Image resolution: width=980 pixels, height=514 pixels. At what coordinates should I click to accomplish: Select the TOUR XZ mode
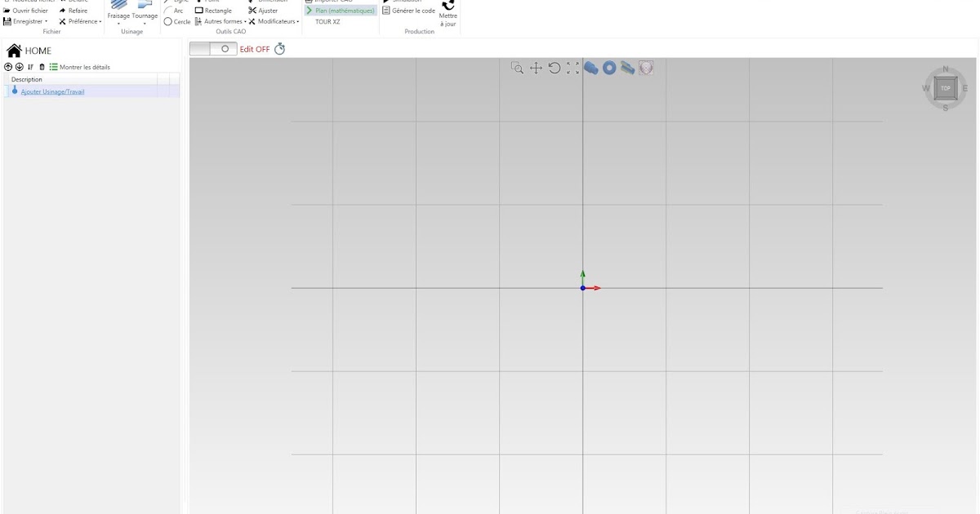327,21
